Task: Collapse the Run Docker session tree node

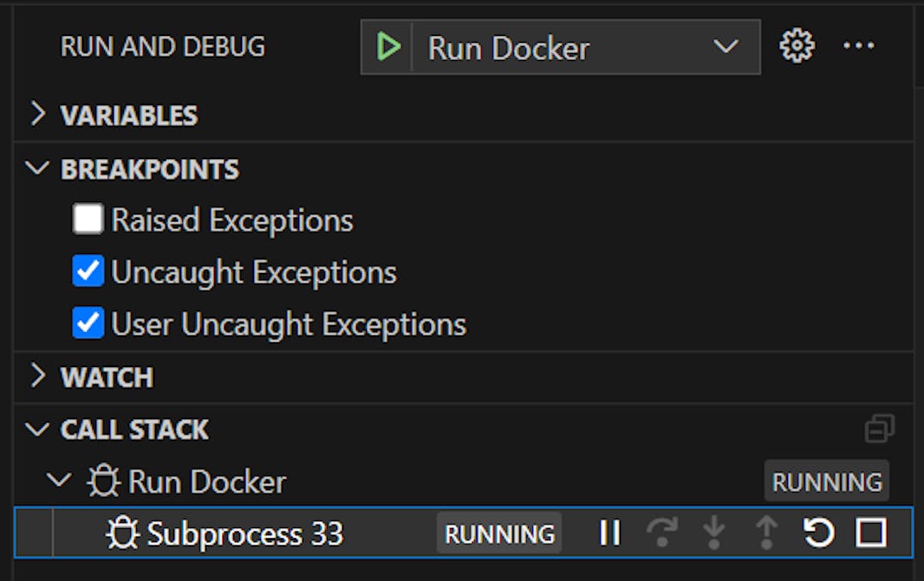Action: [59, 481]
